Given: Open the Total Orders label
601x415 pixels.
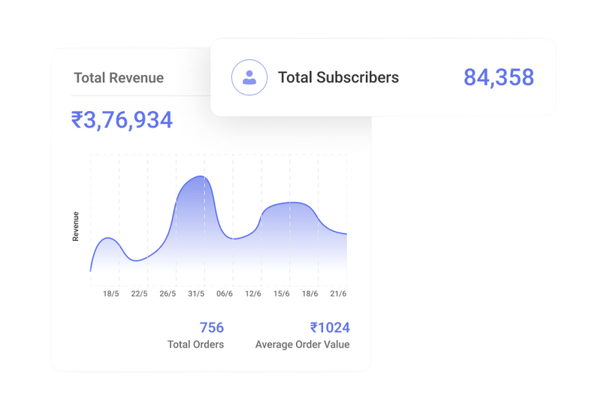Looking at the screenshot, I should (x=195, y=345).
